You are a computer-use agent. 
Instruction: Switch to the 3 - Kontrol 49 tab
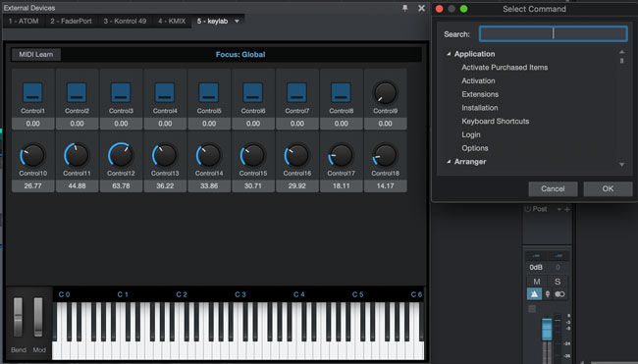pyautogui.click(x=125, y=22)
